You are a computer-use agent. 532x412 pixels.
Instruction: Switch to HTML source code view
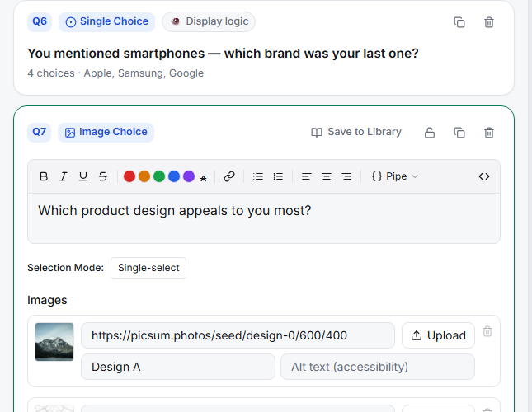(x=484, y=176)
